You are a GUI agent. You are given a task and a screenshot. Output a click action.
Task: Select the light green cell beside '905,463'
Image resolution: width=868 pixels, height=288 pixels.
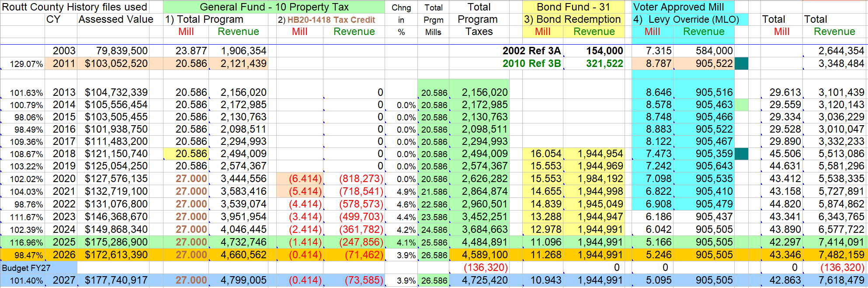pyautogui.click(x=741, y=105)
